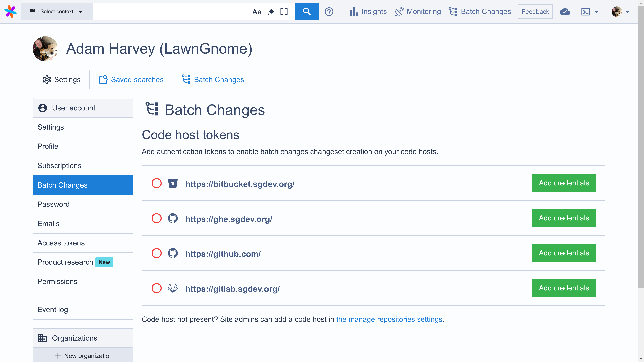Open the manage repositories settings link
644x362 pixels.
389,319
